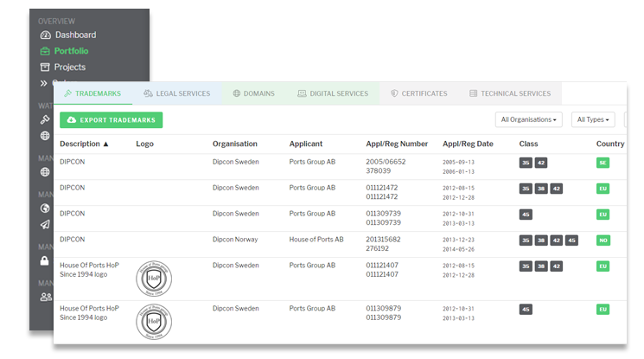The height and width of the screenshot is (359, 644).
Task: Open the Technical Services tab
Action: [510, 93]
